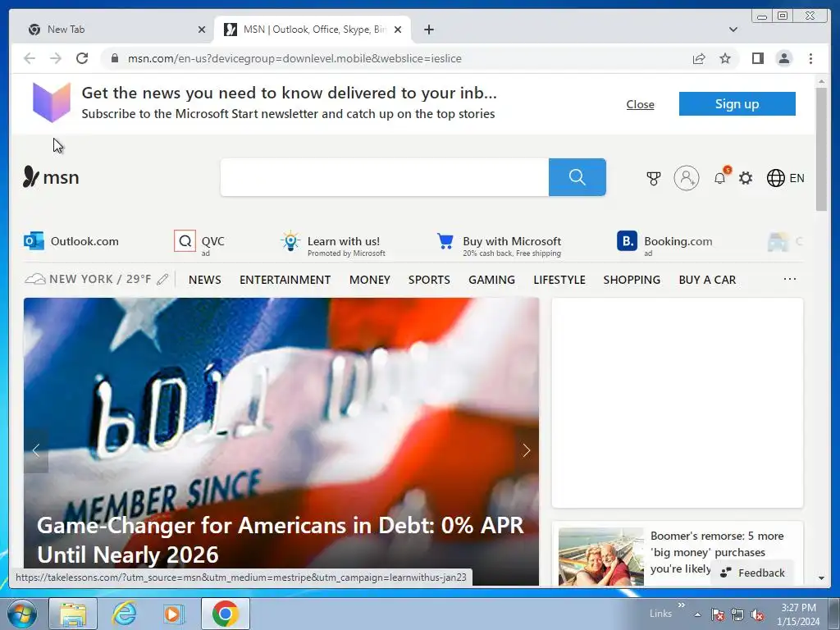
Task: Click the muted volume tray icon
Action: 757,614
